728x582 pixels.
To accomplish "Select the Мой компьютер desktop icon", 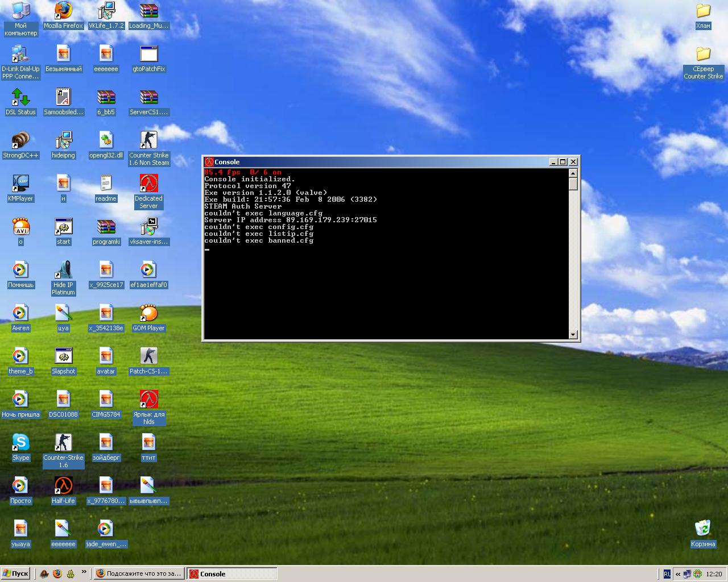I will pyautogui.click(x=20, y=19).
